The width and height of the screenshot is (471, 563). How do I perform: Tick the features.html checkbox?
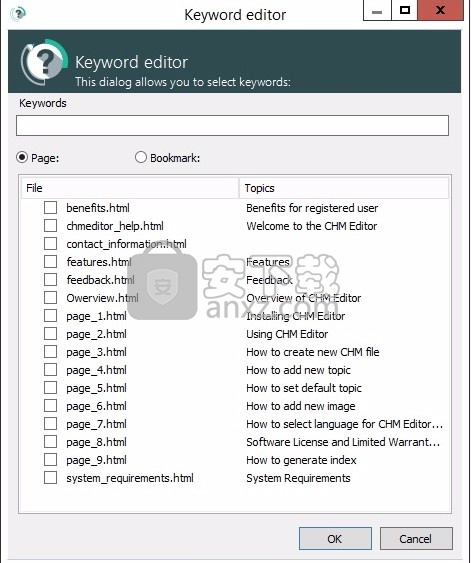point(50,261)
